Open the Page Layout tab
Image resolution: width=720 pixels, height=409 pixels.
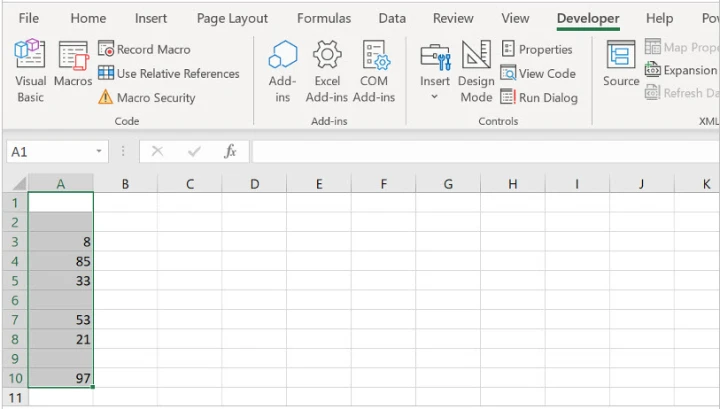[x=232, y=18]
